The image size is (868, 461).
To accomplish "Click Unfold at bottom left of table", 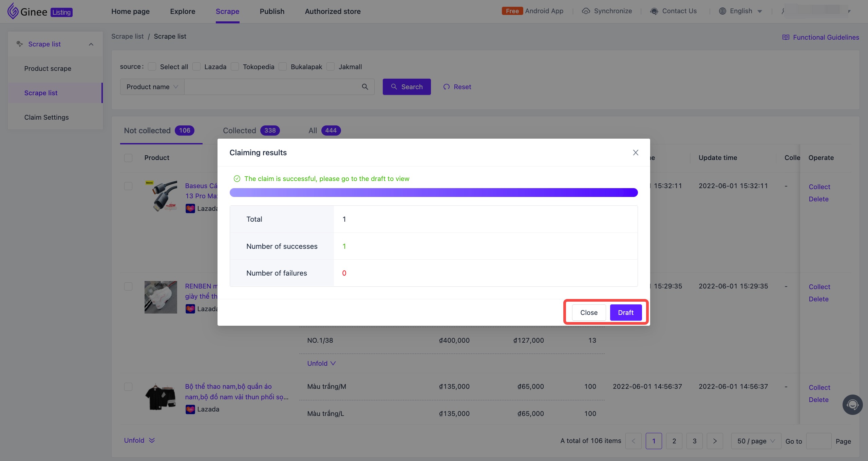I will point(139,440).
